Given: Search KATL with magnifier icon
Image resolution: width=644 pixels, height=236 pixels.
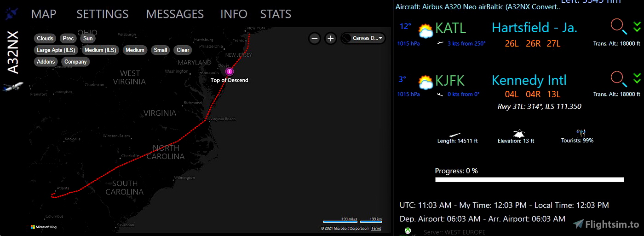Looking at the screenshot, I should click(619, 26).
